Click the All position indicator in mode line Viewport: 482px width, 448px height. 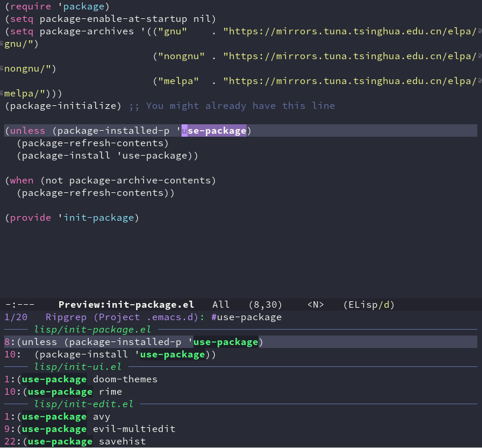(x=221, y=305)
